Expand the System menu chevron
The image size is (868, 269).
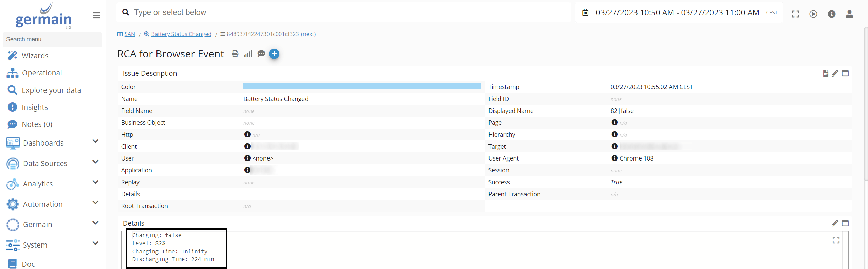click(x=96, y=243)
